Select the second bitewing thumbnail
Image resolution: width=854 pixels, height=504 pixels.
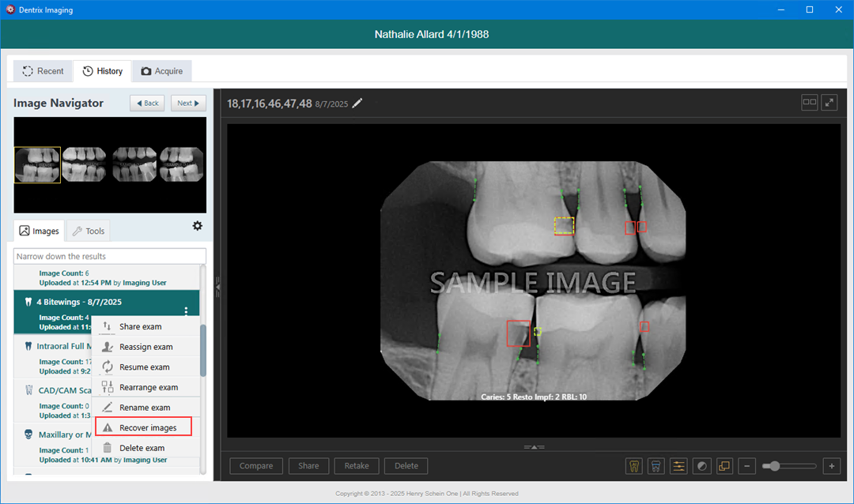click(85, 164)
